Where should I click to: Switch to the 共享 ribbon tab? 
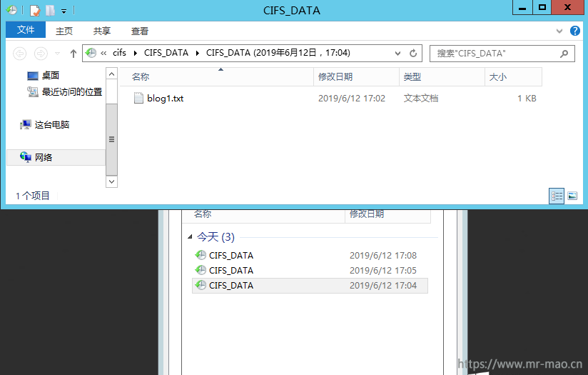[x=101, y=31]
